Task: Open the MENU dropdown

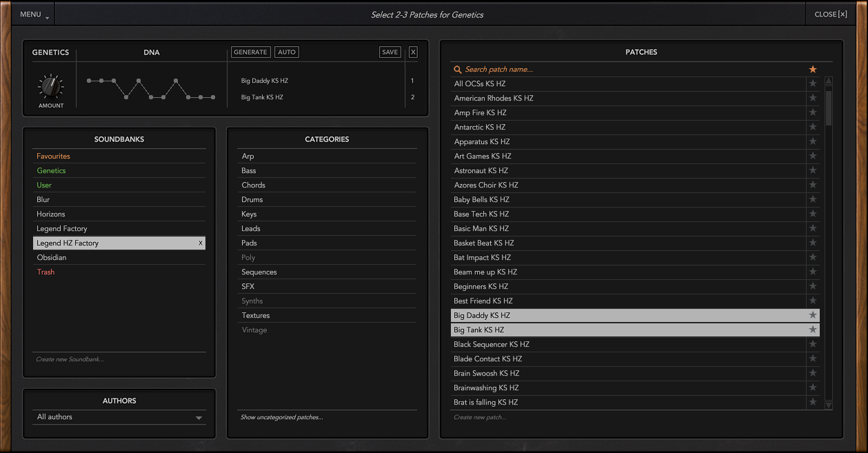Action: coord(34,14)
